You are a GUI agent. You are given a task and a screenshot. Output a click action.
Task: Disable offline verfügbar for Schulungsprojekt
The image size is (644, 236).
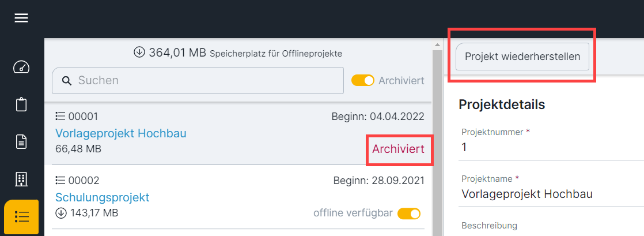[409, 213]
